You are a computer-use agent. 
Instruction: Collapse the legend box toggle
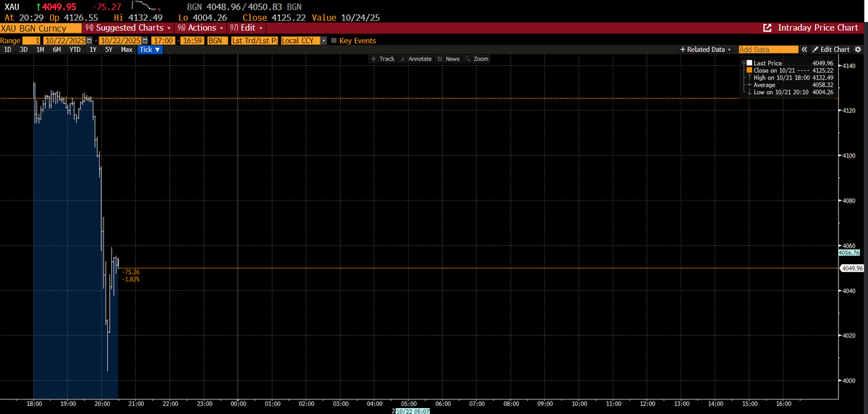coord(745,64)
